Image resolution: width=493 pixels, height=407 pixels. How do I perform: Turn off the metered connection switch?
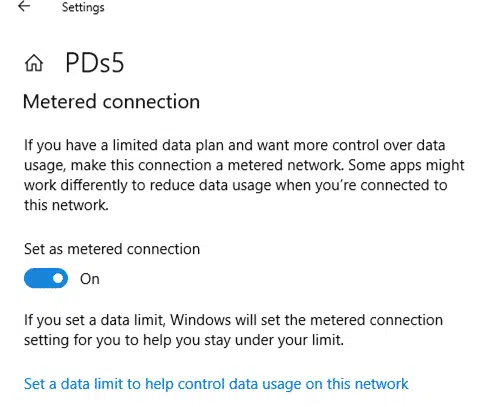point(46,278)
